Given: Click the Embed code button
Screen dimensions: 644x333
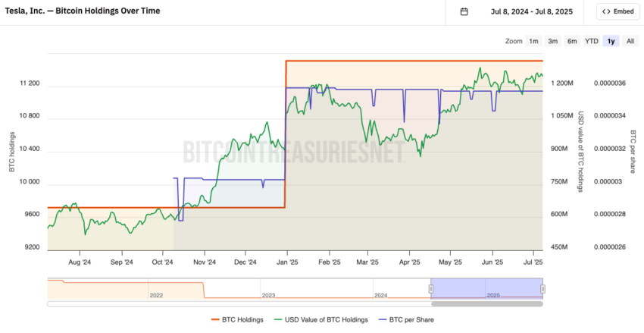Looking at the screenshot, I should pos(617,11).
